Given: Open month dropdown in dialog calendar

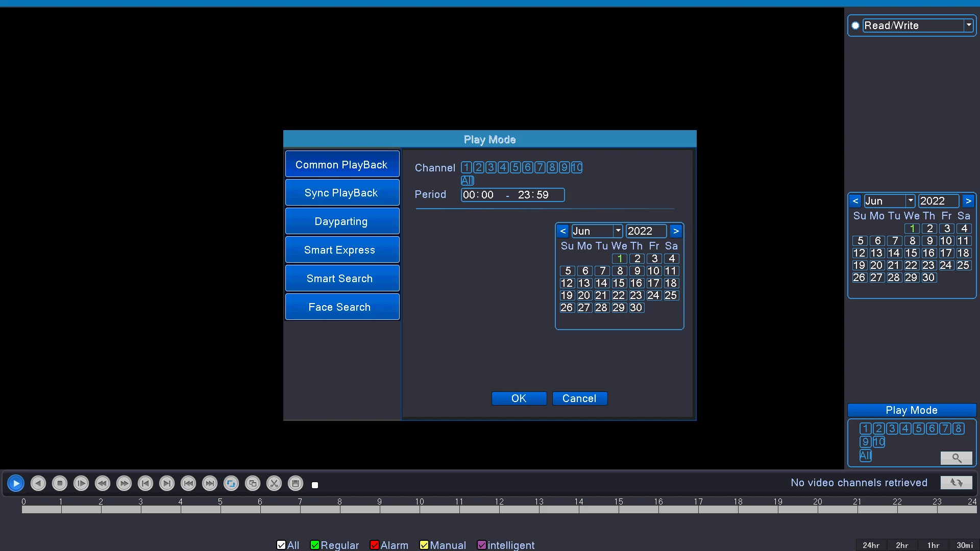Looking at the screenshot, I should pyautogui.click(x=618, y=231).
